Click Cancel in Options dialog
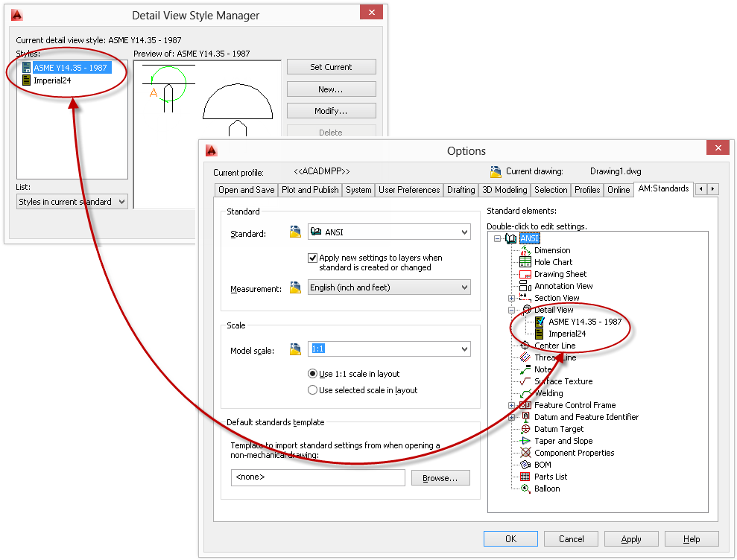Screen dimensions: 737x560 click(571, 539)
